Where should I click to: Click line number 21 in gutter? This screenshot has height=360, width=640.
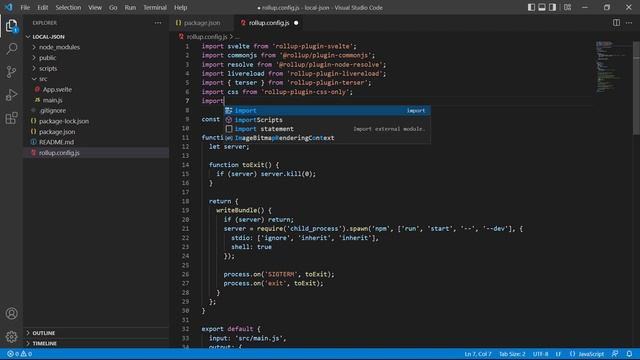(185, 229)
